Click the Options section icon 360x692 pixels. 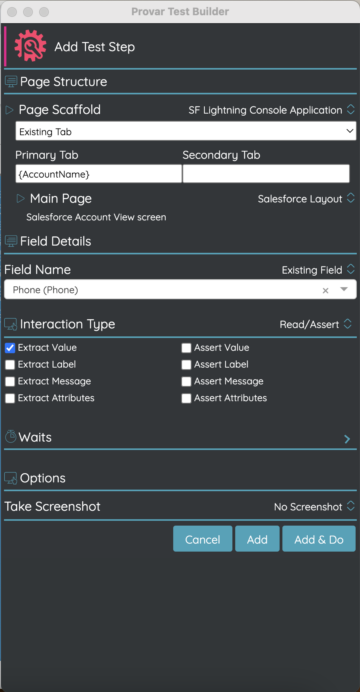click(11, 478)
